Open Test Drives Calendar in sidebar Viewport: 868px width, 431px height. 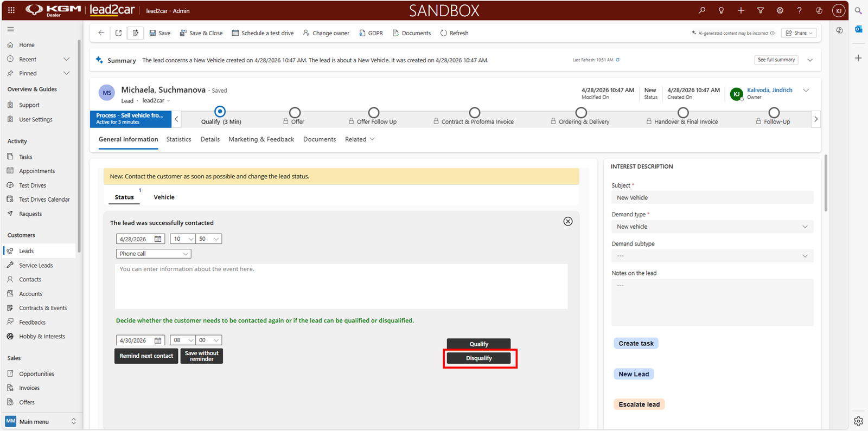(44, 200)
